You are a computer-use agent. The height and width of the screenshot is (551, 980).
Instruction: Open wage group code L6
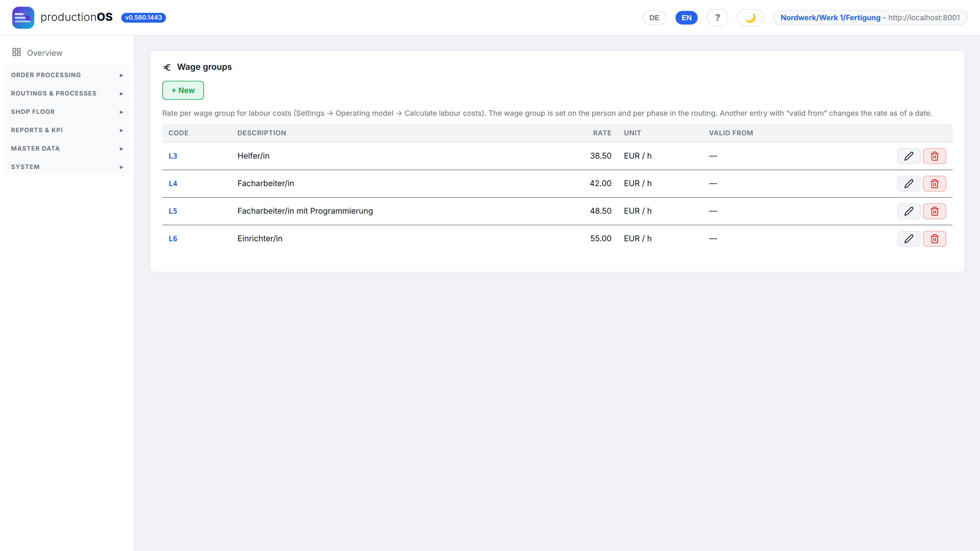pos(173,238)
